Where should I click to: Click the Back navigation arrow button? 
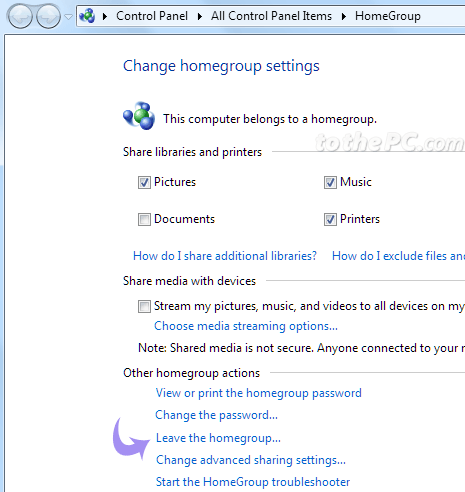pos(20,16)
